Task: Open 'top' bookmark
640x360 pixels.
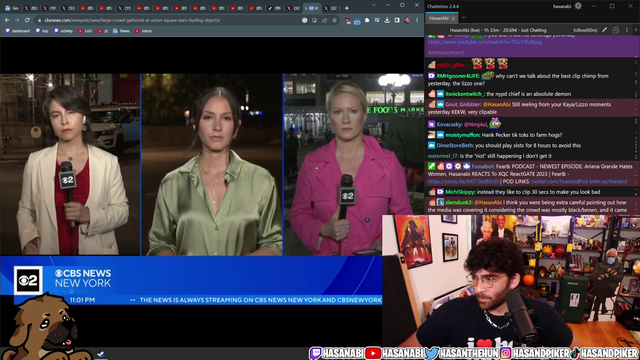Action: [42, 31]
